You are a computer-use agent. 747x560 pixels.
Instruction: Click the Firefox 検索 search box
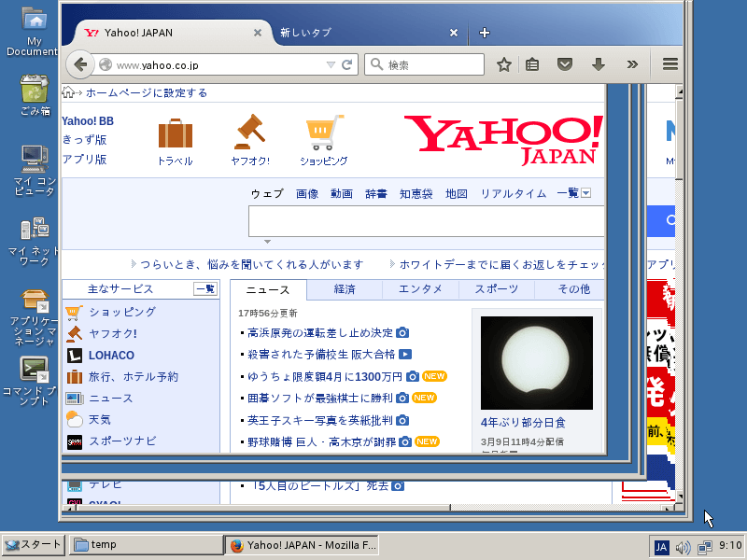[x=424, y=64]
